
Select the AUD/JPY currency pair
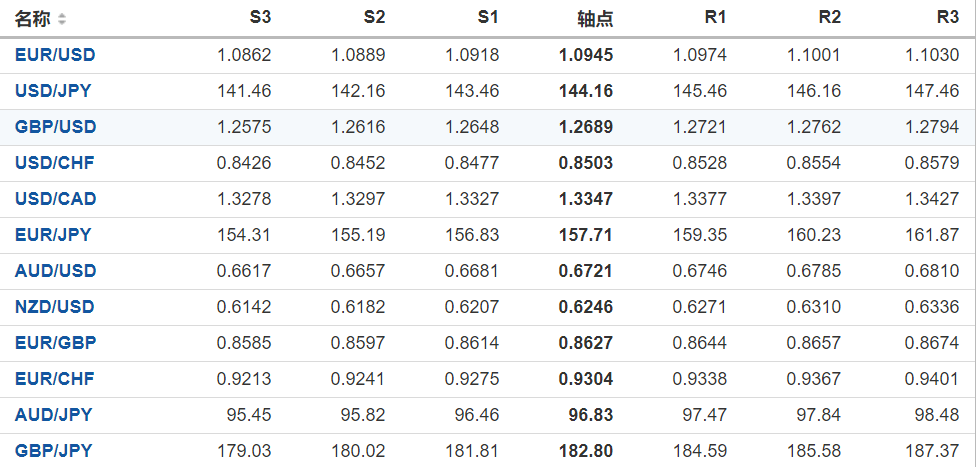(x=53, y=415)
